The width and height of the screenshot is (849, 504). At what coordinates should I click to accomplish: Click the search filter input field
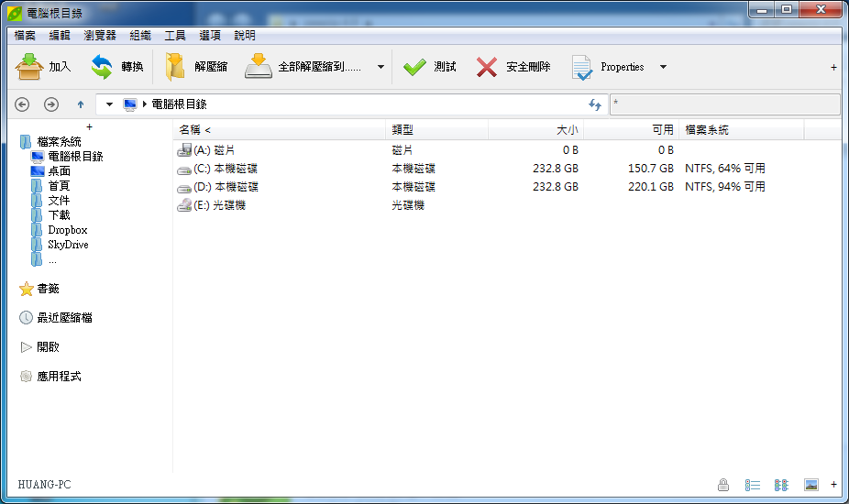[x=725, y=104]
